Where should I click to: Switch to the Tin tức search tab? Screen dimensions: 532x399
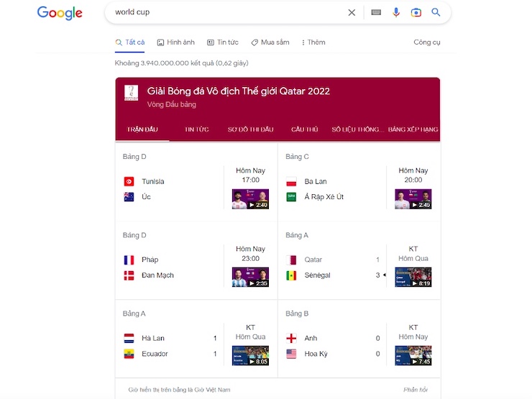[x=222, y=42]
